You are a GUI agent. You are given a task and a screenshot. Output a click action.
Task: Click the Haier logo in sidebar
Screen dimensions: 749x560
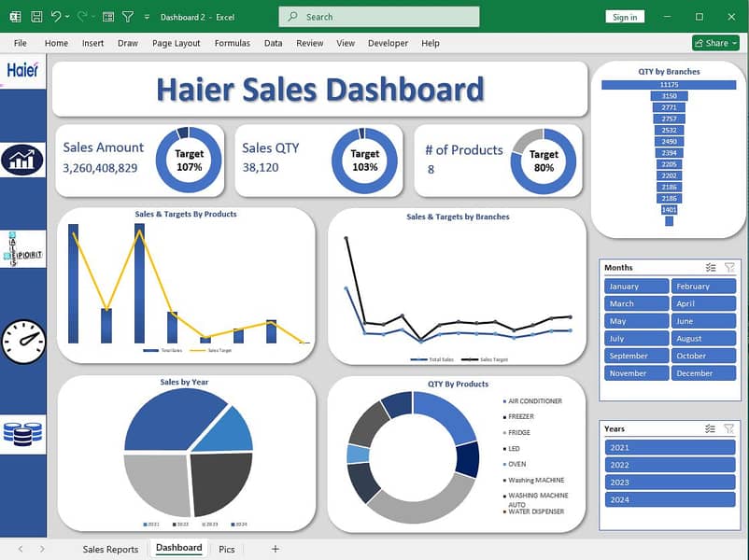22,71
